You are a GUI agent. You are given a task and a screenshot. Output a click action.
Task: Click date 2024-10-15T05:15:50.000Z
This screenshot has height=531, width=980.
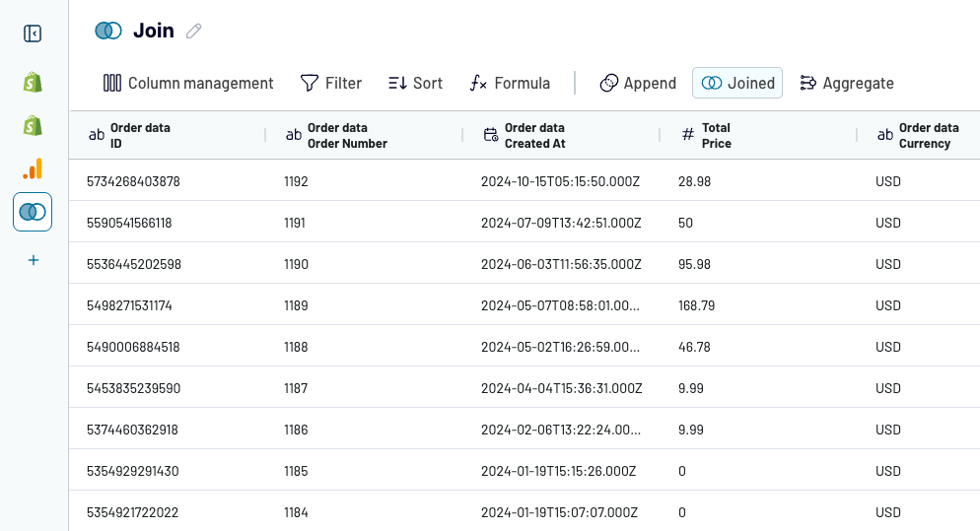pos(561,181)
